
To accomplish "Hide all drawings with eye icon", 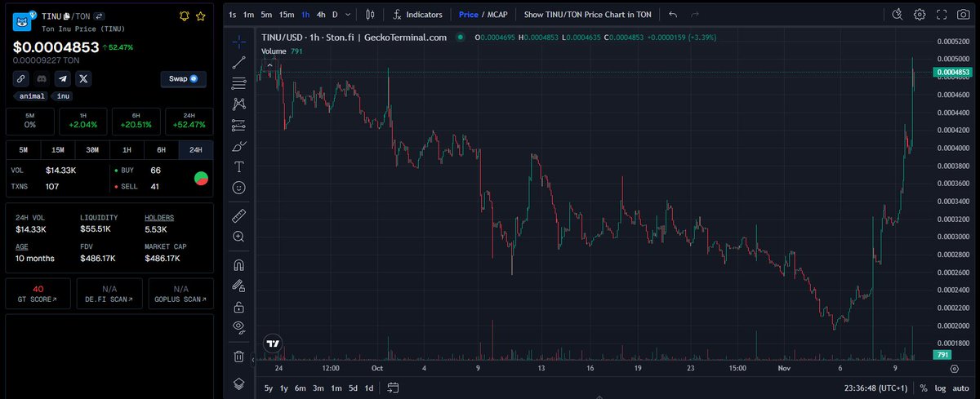I will pyautogui.click(x=239, y=328).
